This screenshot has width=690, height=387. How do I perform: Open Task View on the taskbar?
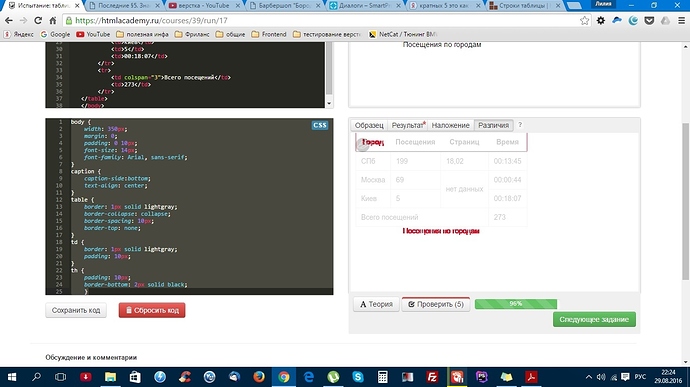(x=61, y=377)
